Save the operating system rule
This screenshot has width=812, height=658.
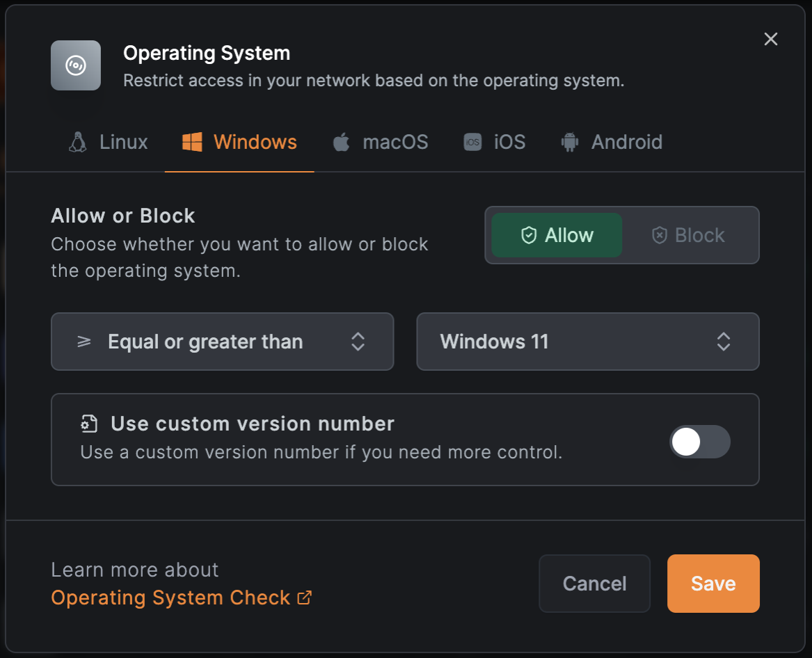[713, 584]
